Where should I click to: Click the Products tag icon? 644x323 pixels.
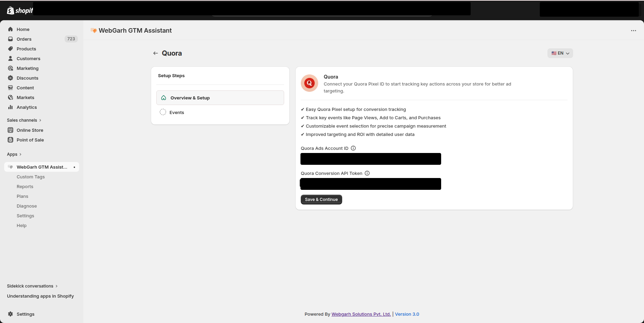[x=10, y=49]
